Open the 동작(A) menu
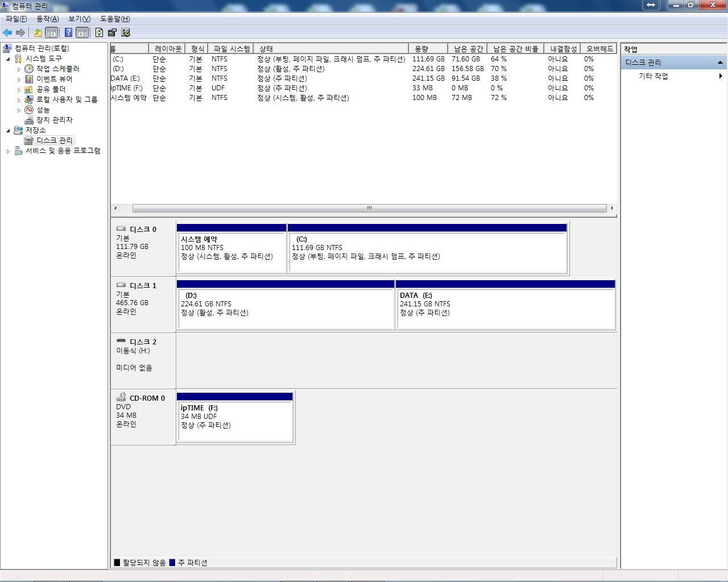728x582 pixels. [47, 19]
